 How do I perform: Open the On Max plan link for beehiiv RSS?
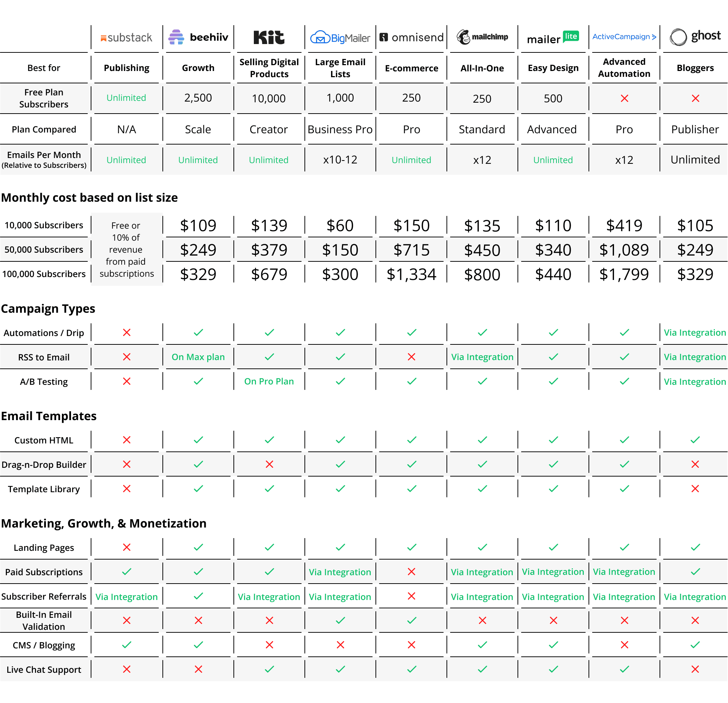198,357
